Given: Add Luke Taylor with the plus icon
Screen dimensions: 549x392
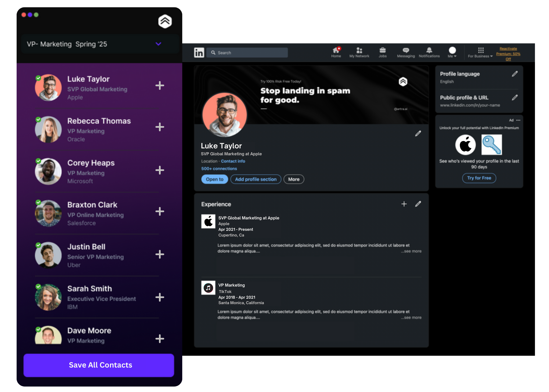Looking at the screenshot, I should 160,85.
